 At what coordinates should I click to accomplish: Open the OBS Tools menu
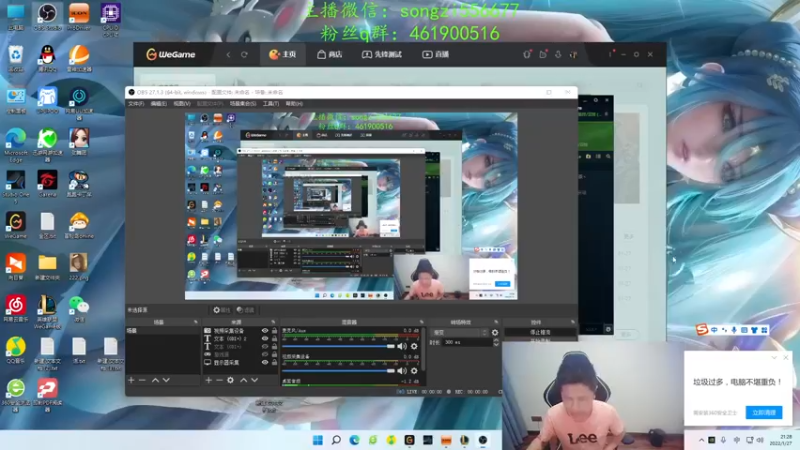271,104
